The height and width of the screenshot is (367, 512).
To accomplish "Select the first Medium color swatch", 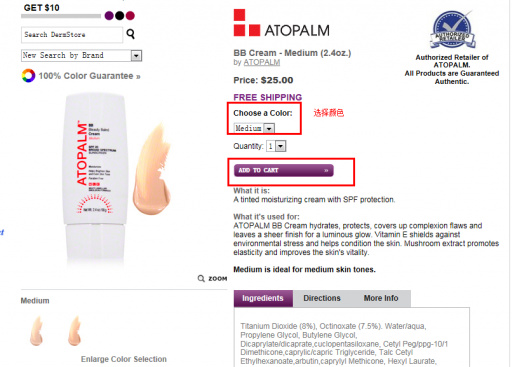I will point(36,330).
